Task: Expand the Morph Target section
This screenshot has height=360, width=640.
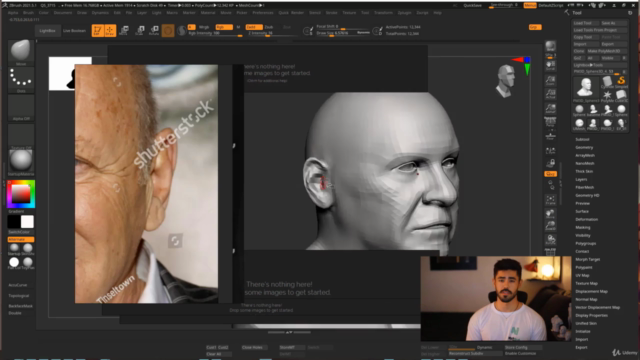Action: pos(588,259)
